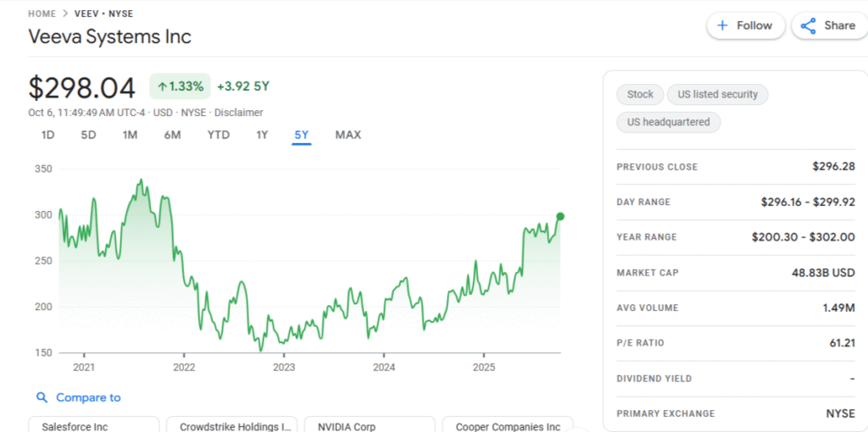Add NVIDIA Corp to comparison
Viewport: 868px width, 432px height.
(369, 426)
